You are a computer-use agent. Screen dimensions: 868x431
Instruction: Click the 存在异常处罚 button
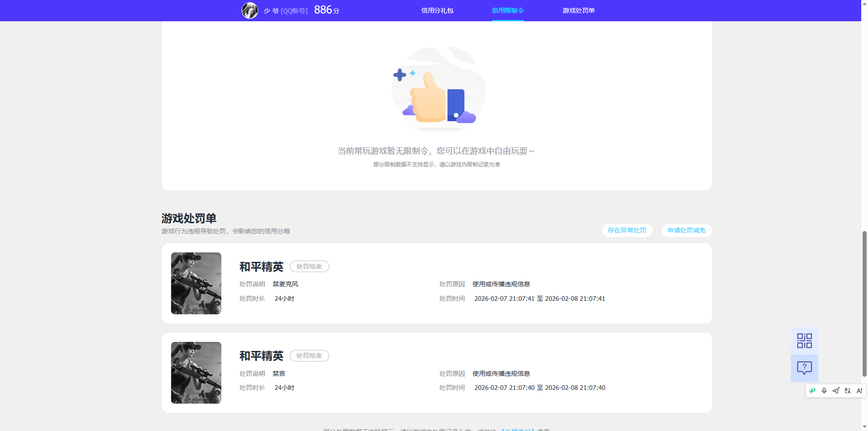tap(627, 230)
